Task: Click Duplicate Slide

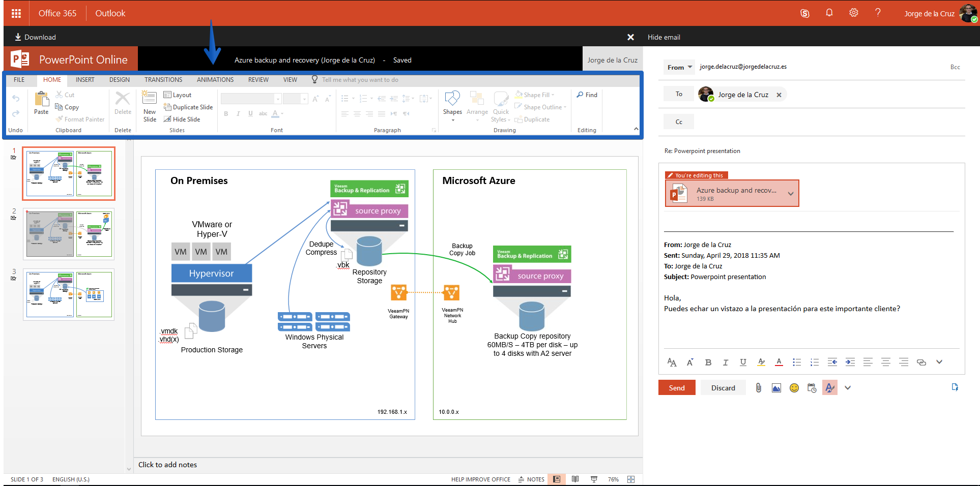Action: 188,107
